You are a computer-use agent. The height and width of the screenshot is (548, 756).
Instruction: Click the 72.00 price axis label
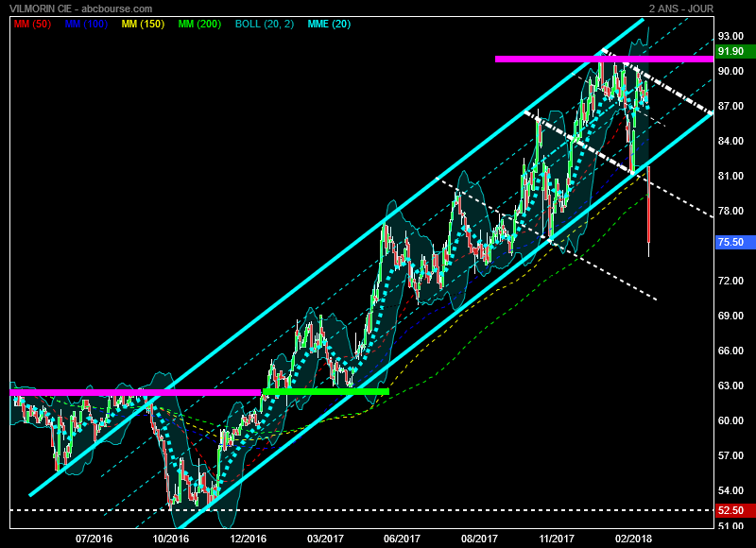[730, 281]
